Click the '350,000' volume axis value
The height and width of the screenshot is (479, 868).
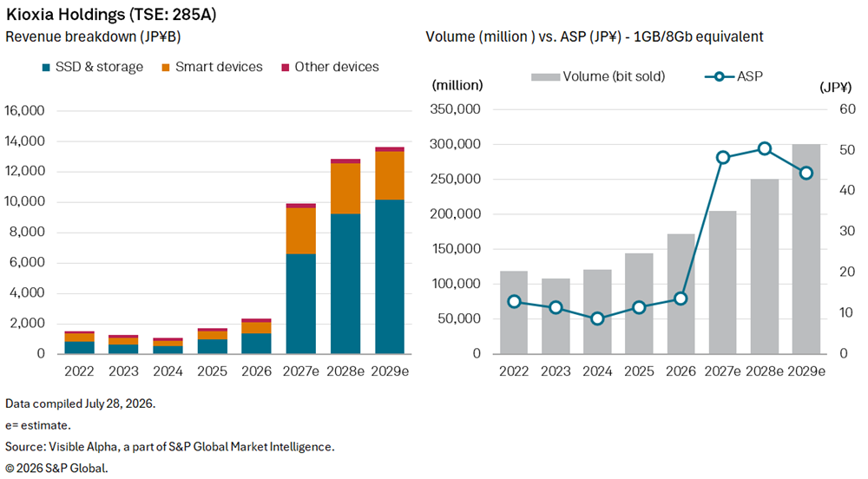[455, 109]
